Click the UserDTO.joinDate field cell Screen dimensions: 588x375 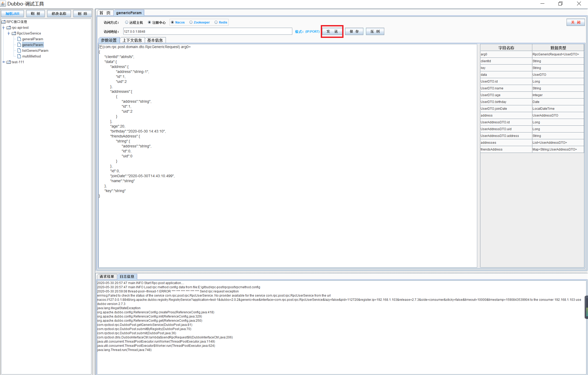(506, 108)
